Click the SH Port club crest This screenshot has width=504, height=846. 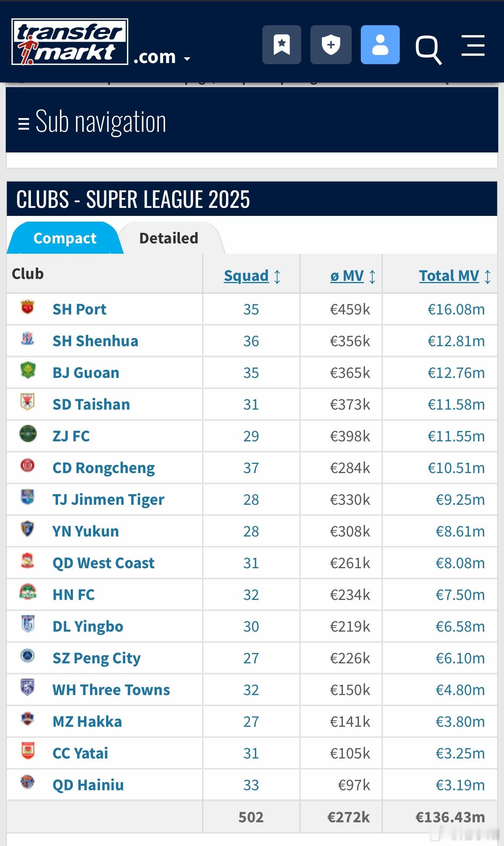(x=27, y=307)
